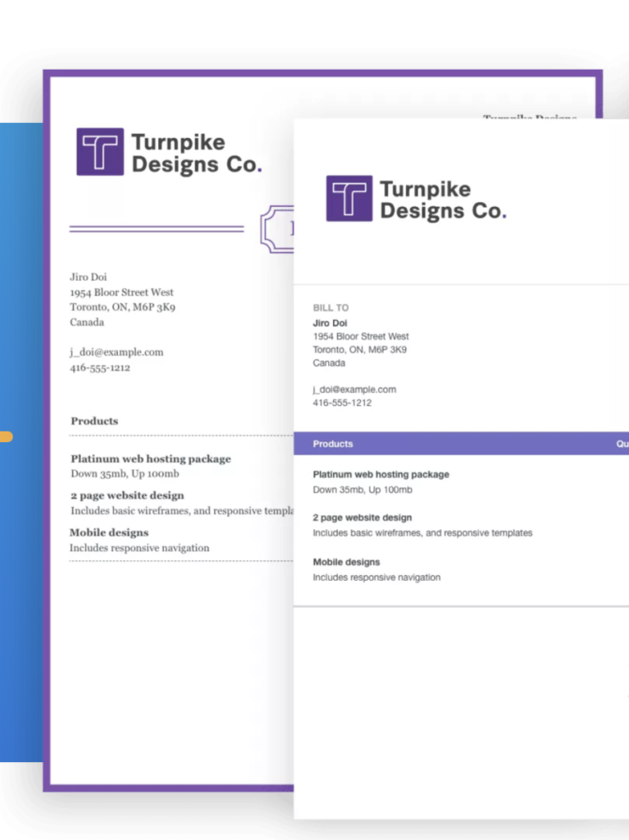Click '2 page website design' on the back invoice
629x840 pixels.
pyautogui.click(x=127, y=495)
